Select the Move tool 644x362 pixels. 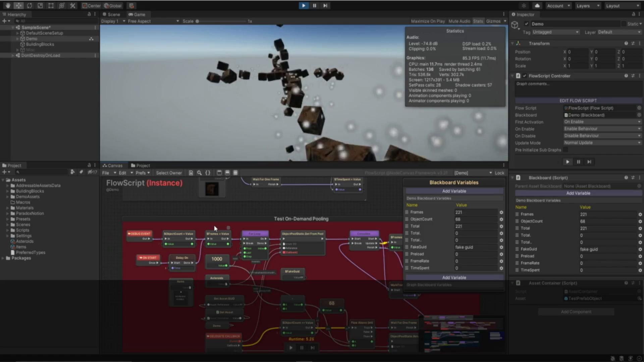coord(18,6)
